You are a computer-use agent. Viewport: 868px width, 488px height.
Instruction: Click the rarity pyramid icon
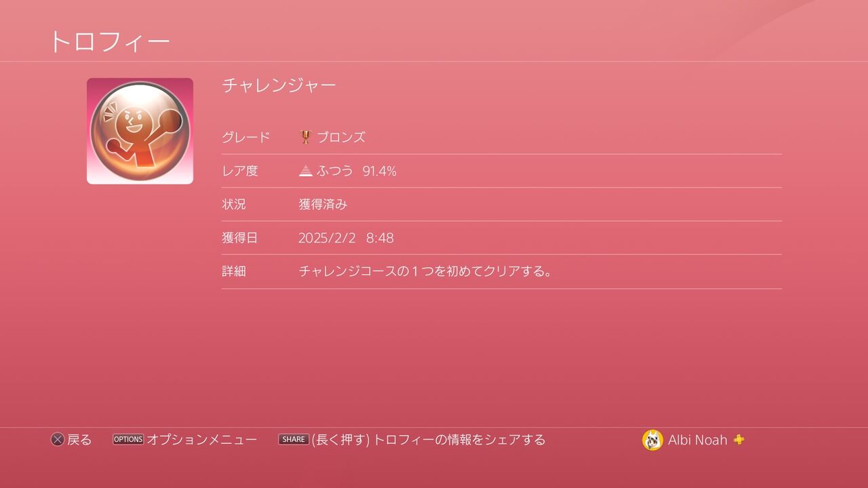pos(306,171)
